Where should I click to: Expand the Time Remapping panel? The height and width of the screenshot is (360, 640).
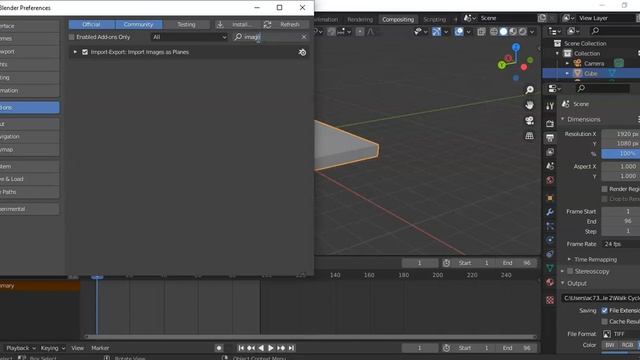[x=569, y=259]
